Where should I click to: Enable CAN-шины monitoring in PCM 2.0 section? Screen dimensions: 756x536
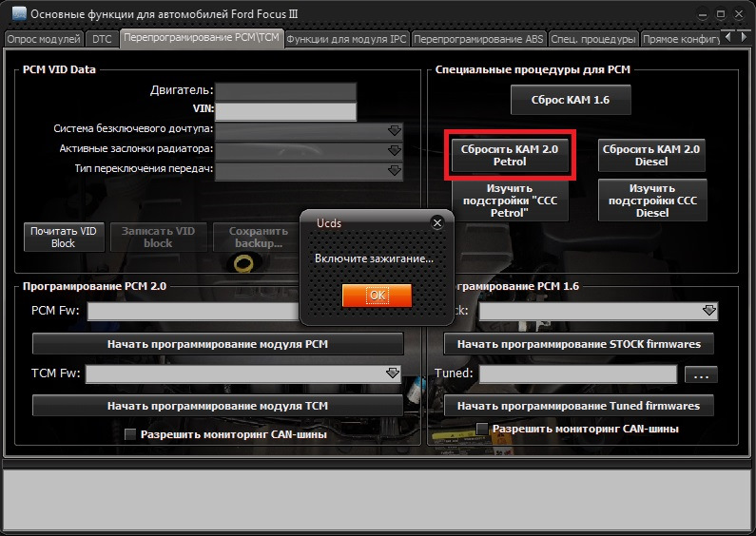tap(130, 434)
